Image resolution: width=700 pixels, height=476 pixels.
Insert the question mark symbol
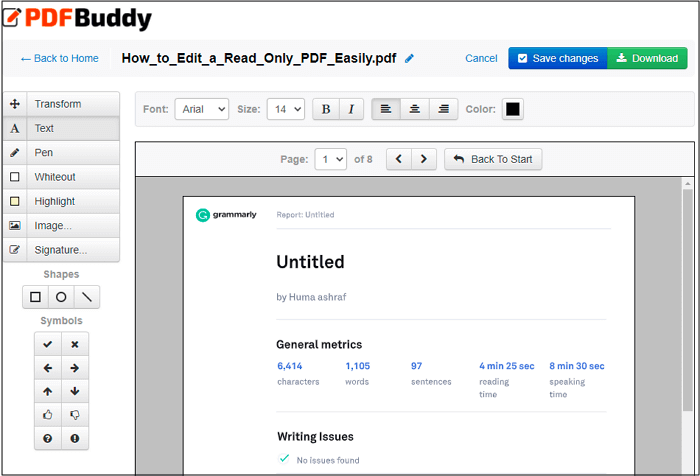tap(48, 438)
